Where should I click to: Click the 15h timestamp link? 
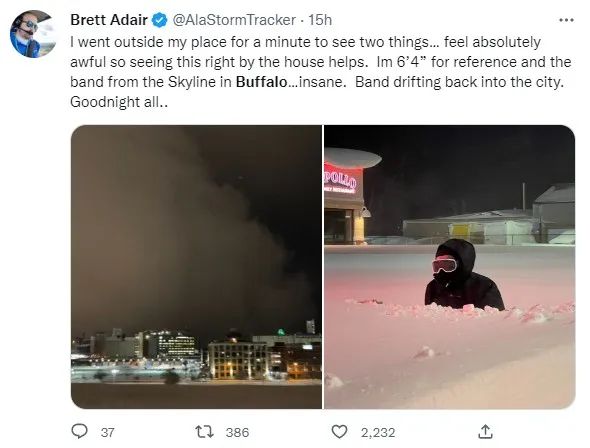[320, 20]
